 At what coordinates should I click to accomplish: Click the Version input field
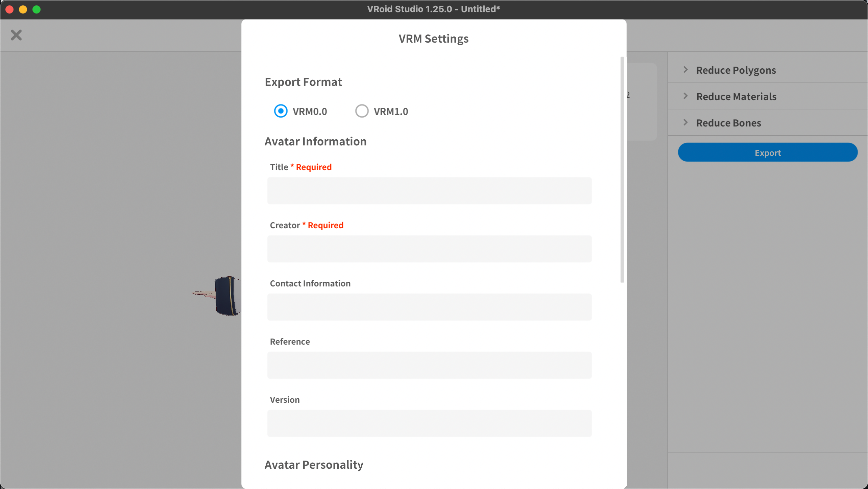(x=429, y=423)
